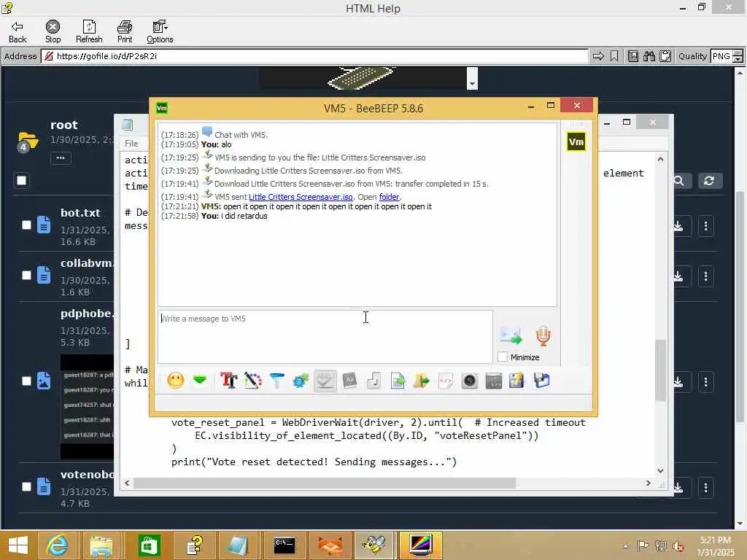Viewport: 747px width, 560px height.
Task: Click the gofile search magnifier button
Action: click(679, 181)
